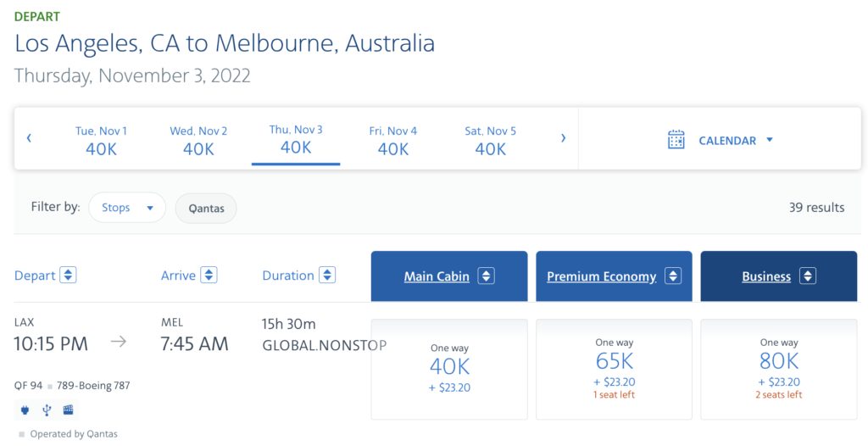The image size is (868, 446).
Task: Choose the 80K Business fare
Action: [779, 369]
